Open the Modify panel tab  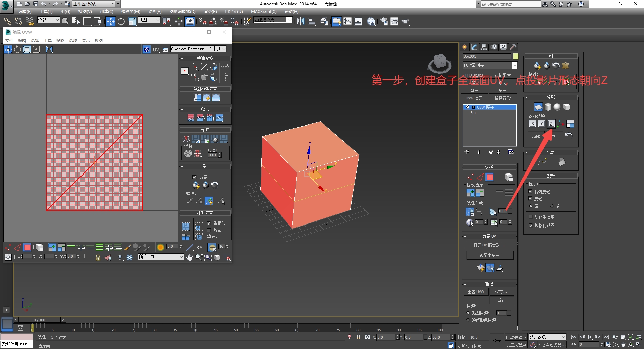474,47
